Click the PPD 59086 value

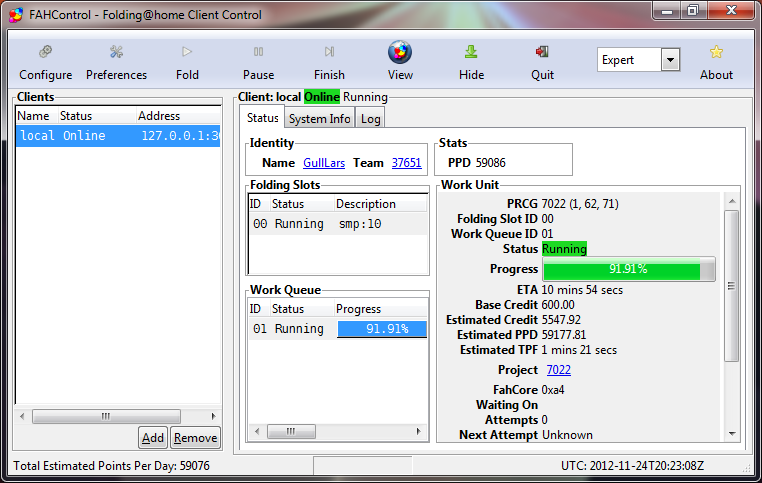490,163
